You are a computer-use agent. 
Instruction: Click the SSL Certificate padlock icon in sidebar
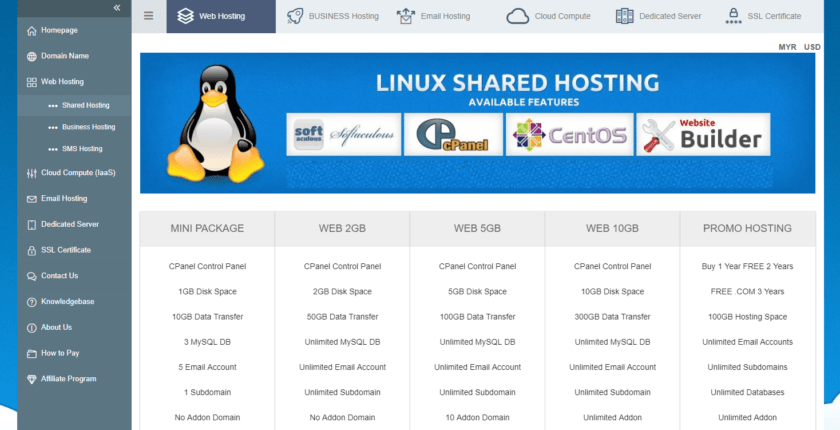tap(32, 250)
